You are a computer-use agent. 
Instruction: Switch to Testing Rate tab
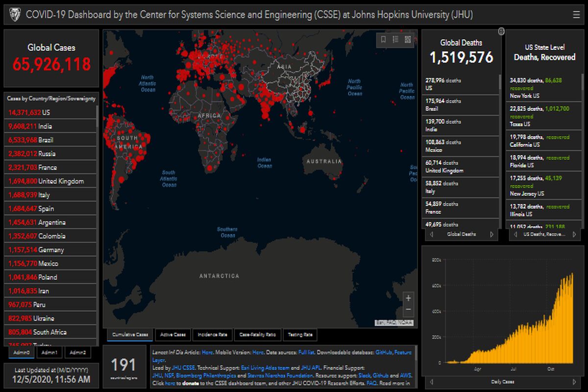300,335
